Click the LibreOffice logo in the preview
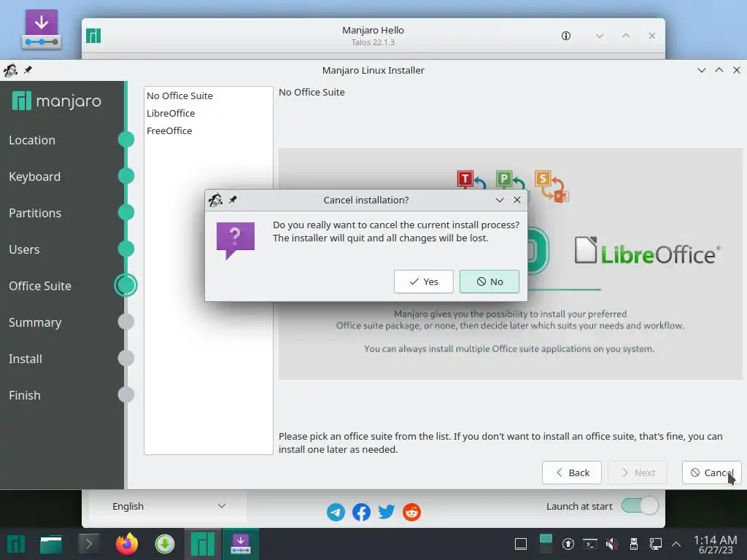Image resolution: width=747 pixels, height=560 pixels. [647, 251]
